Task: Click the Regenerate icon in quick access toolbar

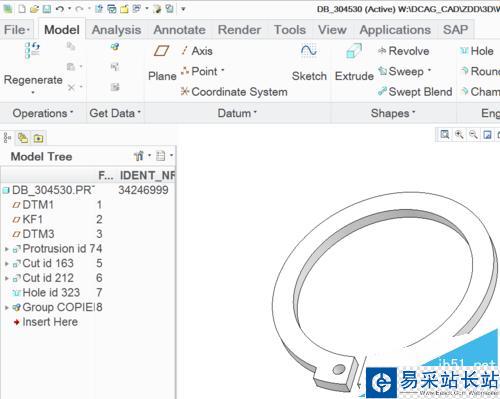Action: coord(99,9)
